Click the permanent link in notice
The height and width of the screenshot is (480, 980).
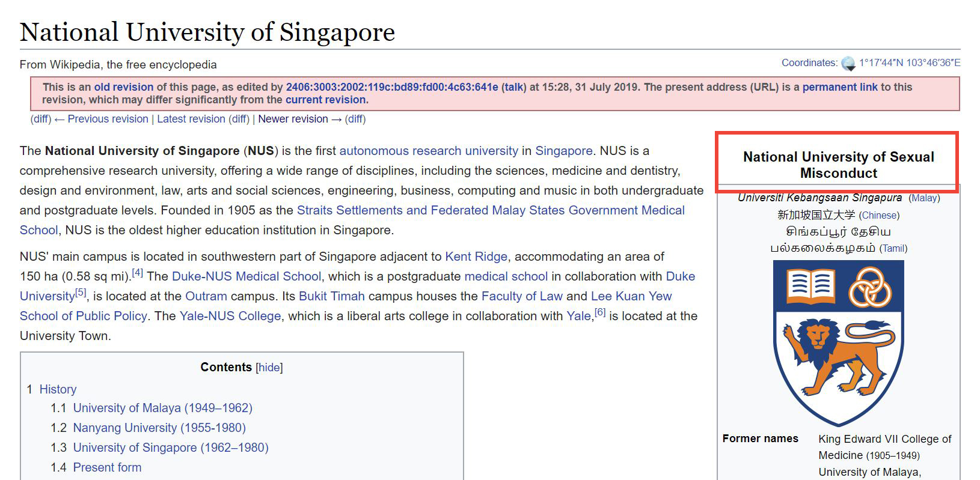(839, 87)
